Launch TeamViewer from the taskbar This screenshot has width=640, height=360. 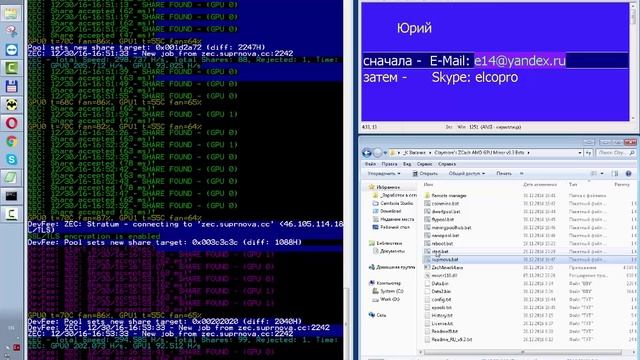(x=11, y=49)
